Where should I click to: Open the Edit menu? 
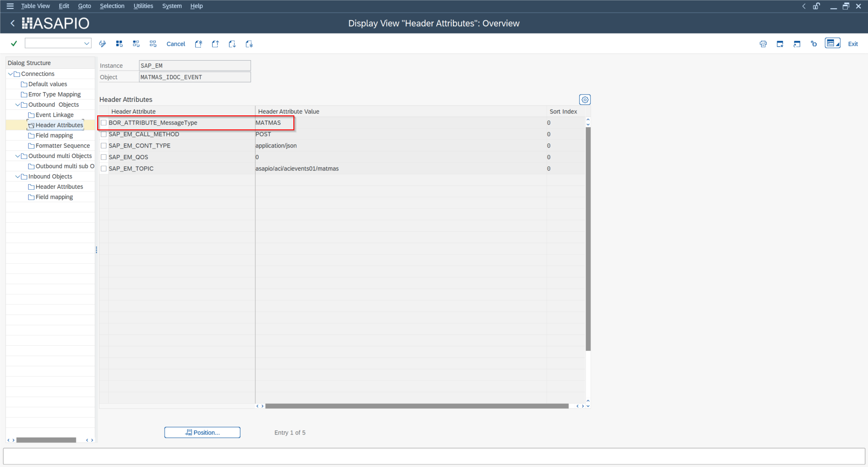(x=64, y=6)
